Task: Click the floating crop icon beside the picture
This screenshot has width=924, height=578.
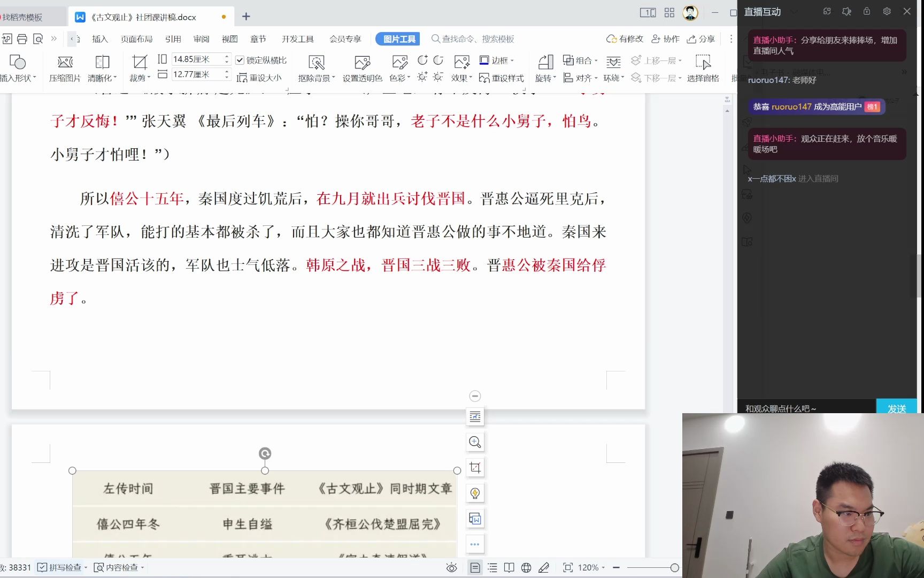Action: [475, 468]
